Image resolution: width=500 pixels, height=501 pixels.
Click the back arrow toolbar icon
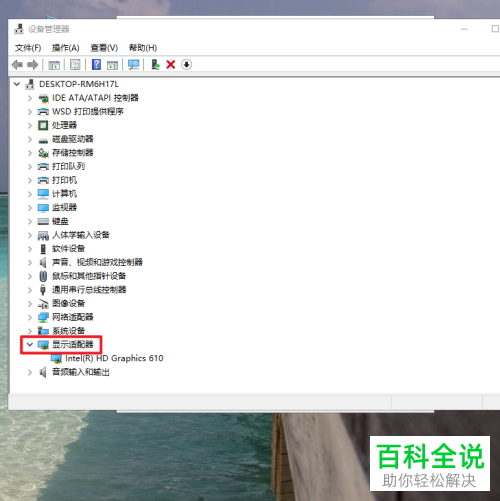point(17,65)
